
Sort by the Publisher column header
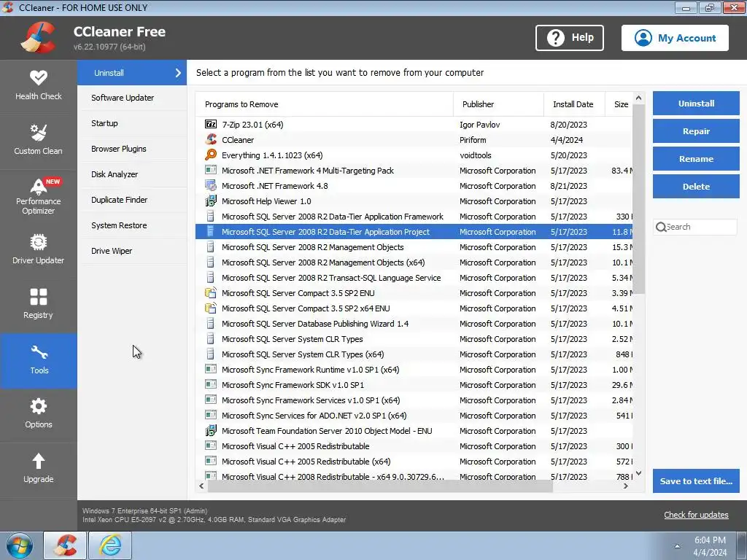click(x=498, y=104)
